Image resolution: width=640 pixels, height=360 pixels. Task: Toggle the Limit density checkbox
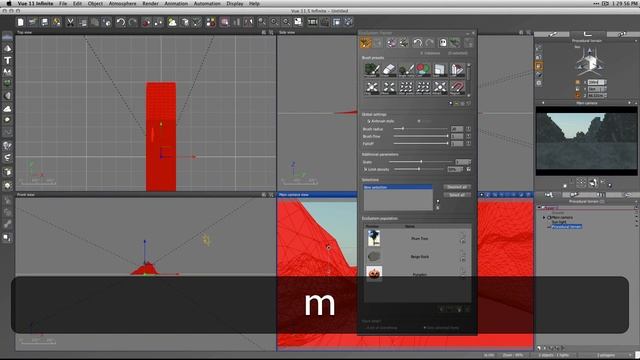(x=365, y=169)
